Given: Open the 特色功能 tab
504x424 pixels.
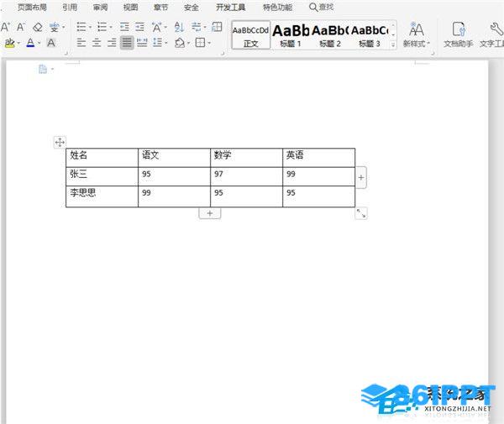Looking at the screenshot, I should 277,7.
